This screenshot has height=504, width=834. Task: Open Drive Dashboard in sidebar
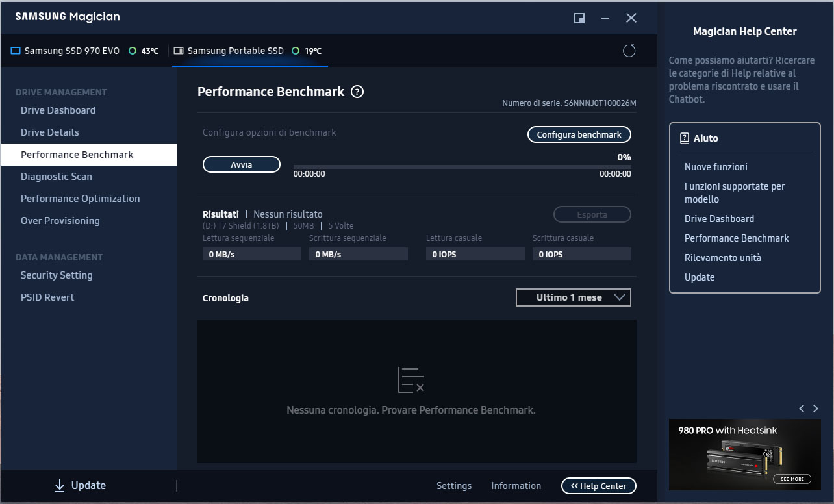pyautogui.click(x=58, y=110)
